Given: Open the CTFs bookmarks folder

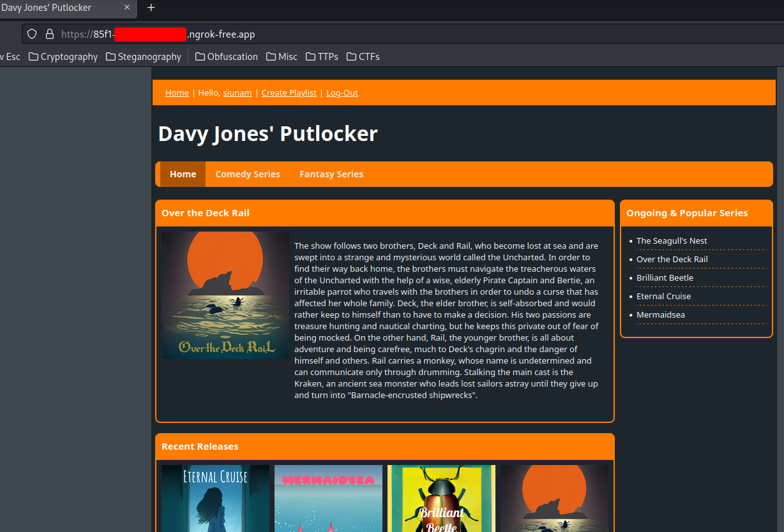Looking at the screenshot, I should pyautogui.click(x=363, y=57).
